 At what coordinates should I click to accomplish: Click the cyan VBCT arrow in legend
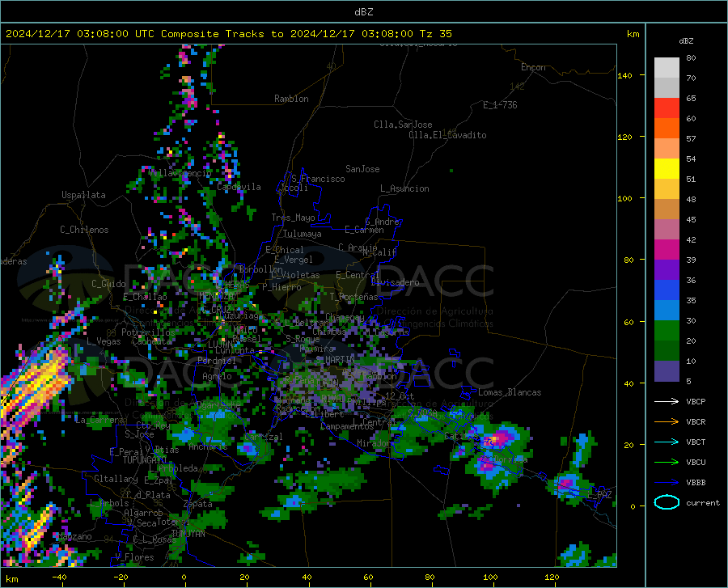tap(667, 442)
